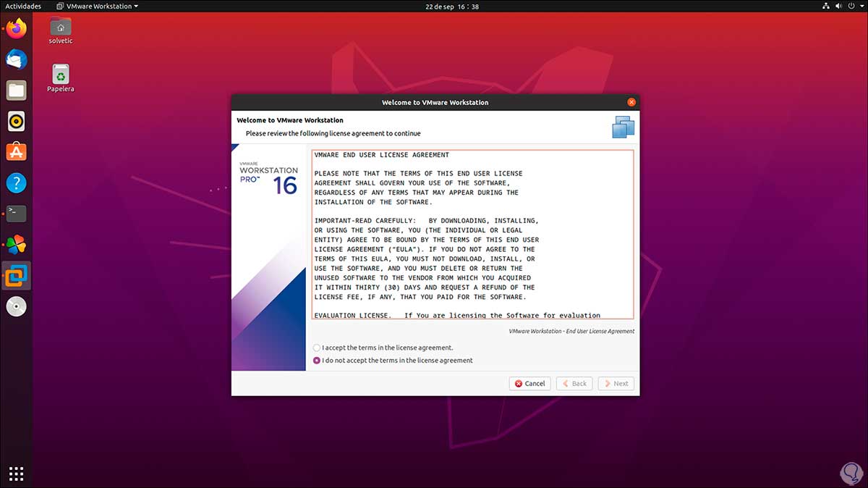868x488 pixels.
Task: Open the Help question mark icon
Action: (16, 182)
